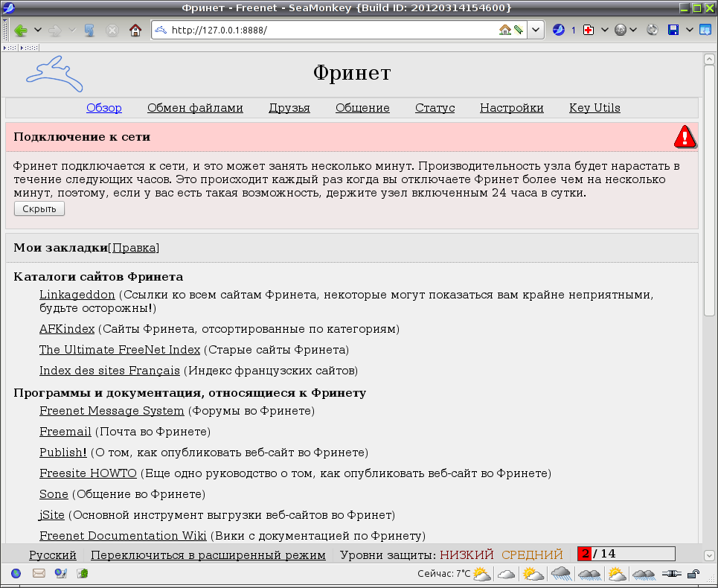Click the green tag icon in address bar

point(518,31)
